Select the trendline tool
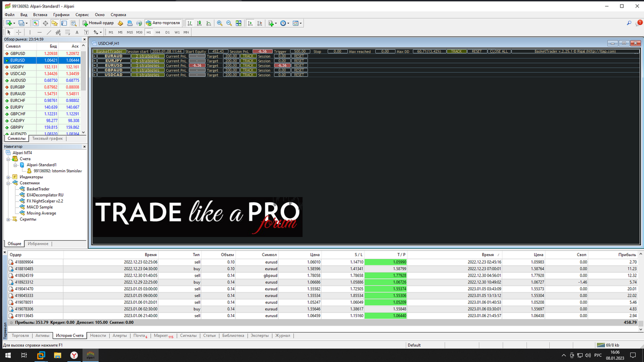Image resolution: width=644 pixels, height=362 pixels. [x=49, y=32]
